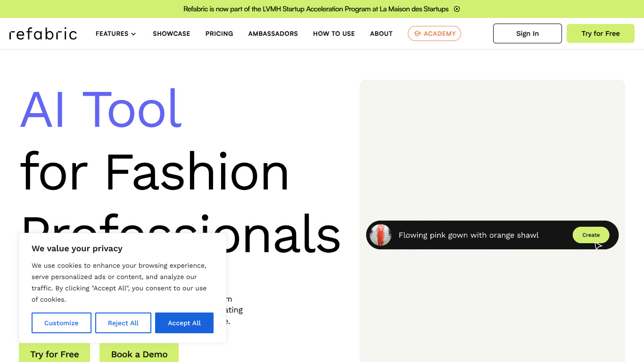Click the 'We value your privacy' title
The height and width of the screenshot is (362, 644).
77,248
